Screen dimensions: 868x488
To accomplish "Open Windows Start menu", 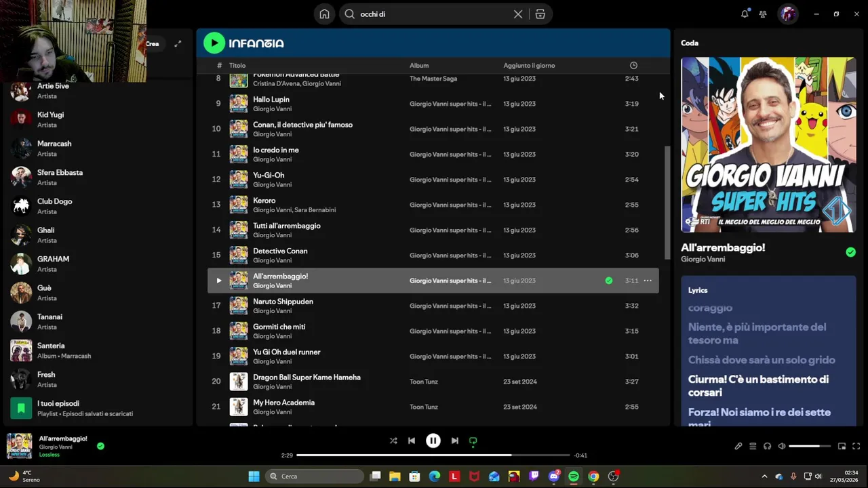I will pos(254,476).
